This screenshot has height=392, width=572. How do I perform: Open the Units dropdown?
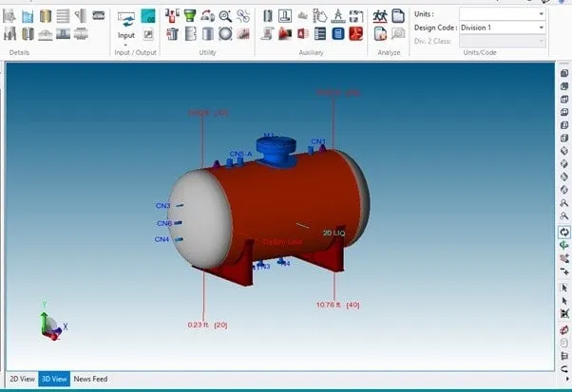point(503,14)
